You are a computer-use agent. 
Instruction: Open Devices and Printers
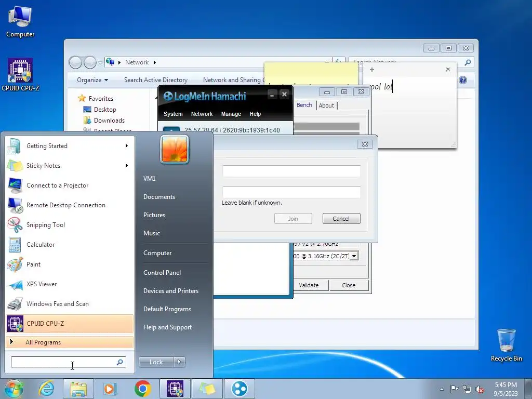171,291
